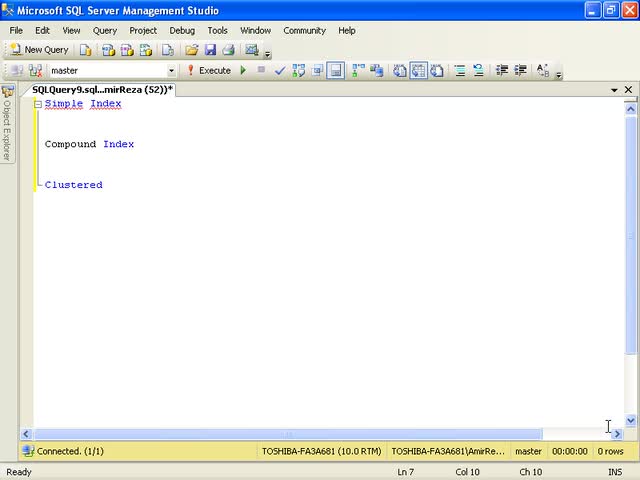640x480 pixels.
Task: Open the Object Explorer side panel tab
Action: coord(7,124)
